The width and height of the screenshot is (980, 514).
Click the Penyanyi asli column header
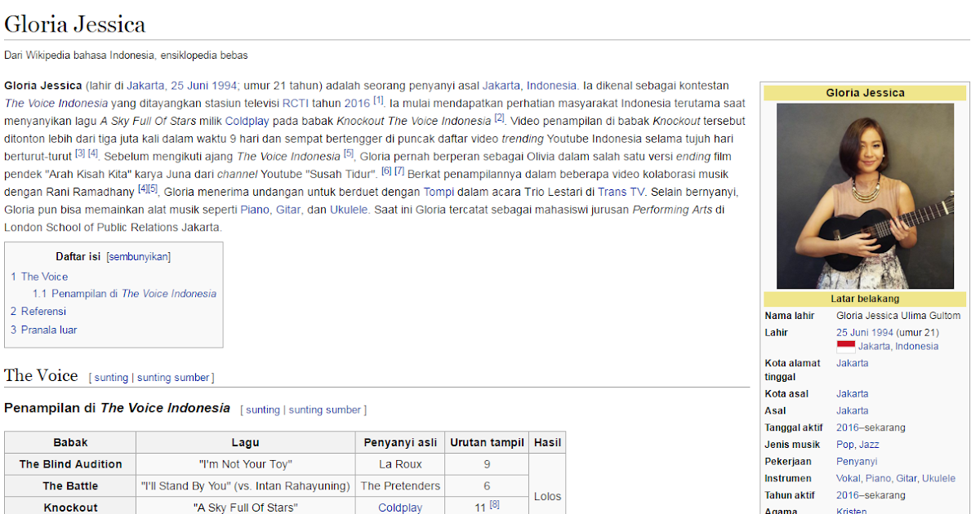(x=400, y=443)
